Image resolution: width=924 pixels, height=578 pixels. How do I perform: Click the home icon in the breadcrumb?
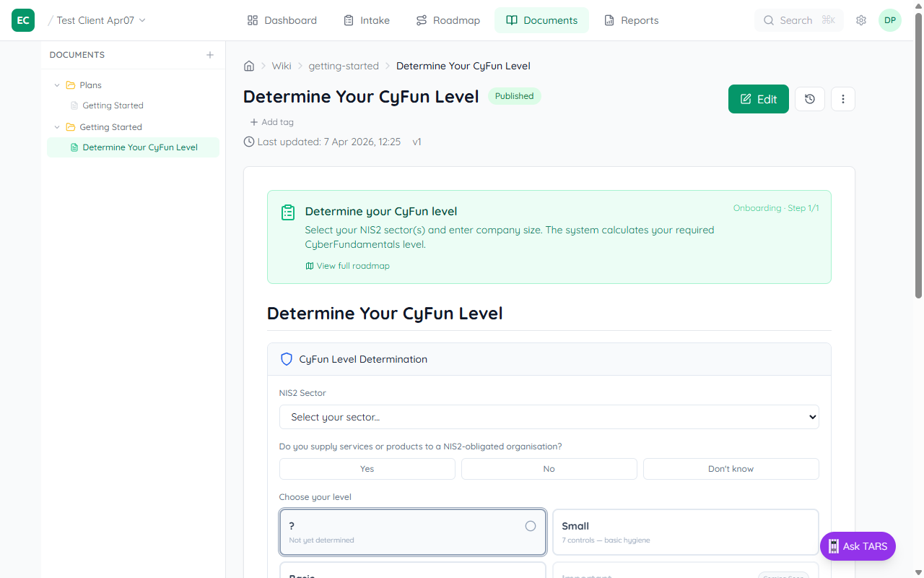point(249,66)
